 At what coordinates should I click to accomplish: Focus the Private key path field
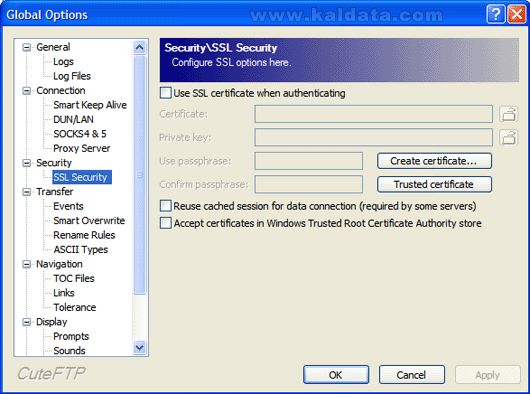(x=374, y=137)
